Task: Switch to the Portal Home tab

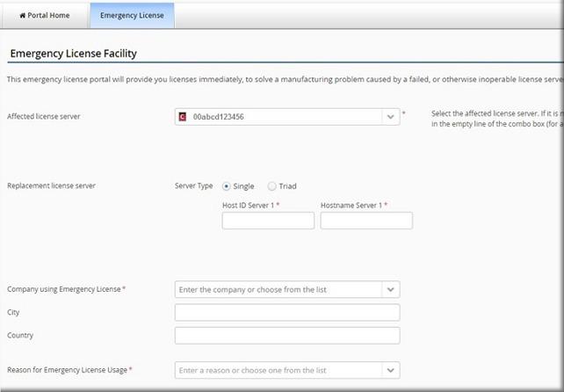Action: pos(45,16)
